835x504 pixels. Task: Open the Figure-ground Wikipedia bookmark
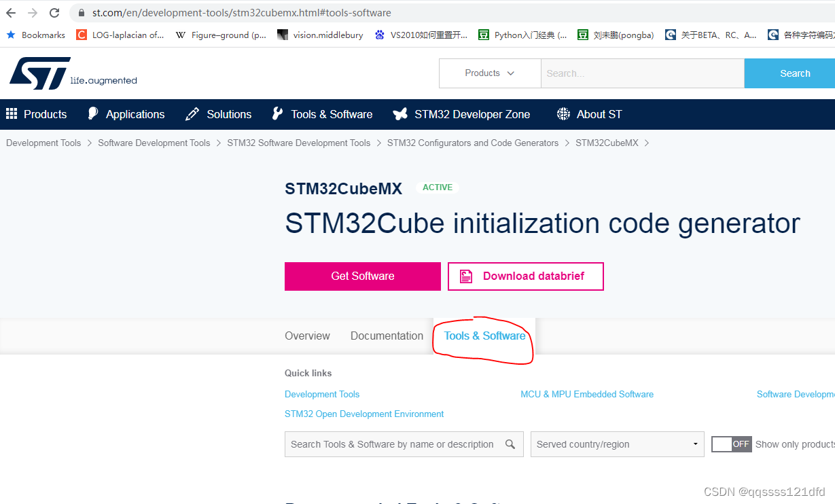(221, 35)
